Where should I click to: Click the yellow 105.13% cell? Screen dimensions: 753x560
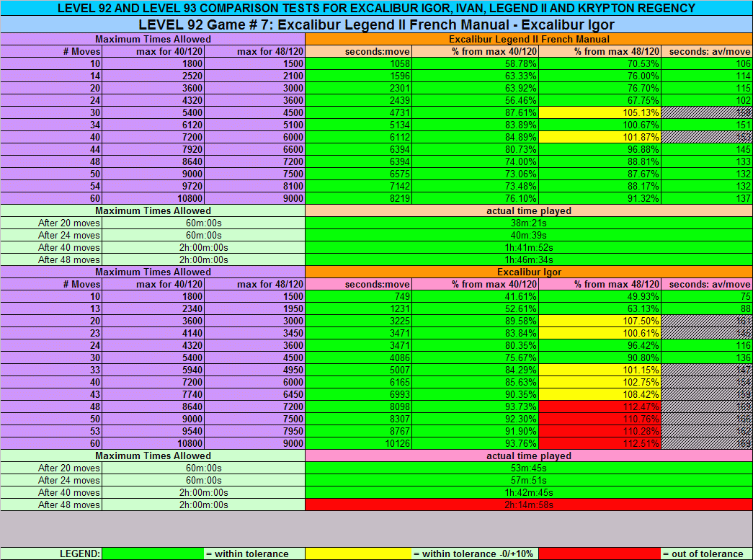coord(600,113)
